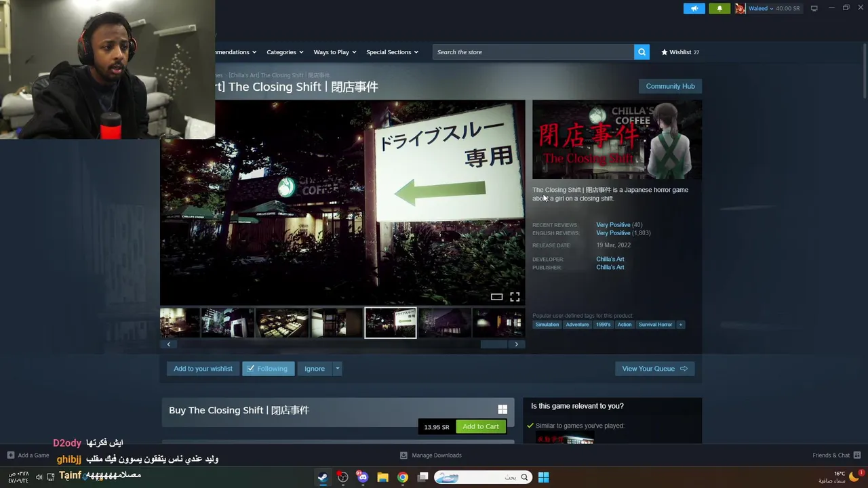Add The Closing Shift to cart
868x488 pixels.
[x=481, y=426]
